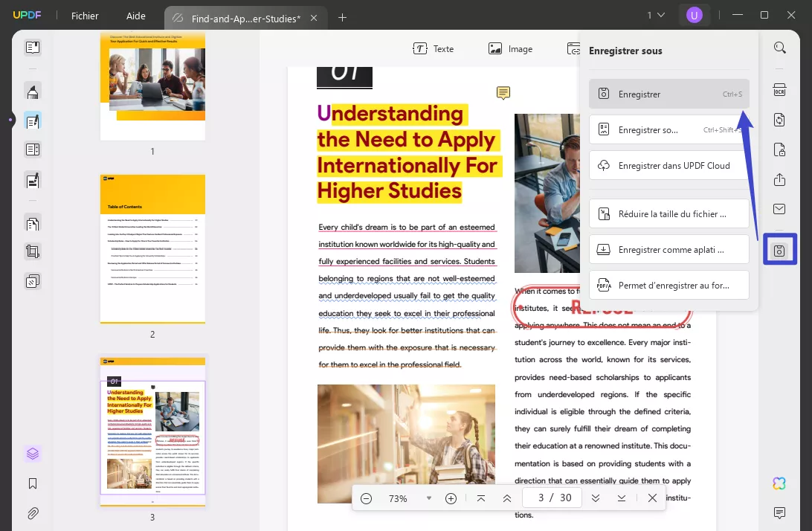Select the link tool icon beside Image
This screenshot has width=812, height=531.
click(x=573, y=48)
